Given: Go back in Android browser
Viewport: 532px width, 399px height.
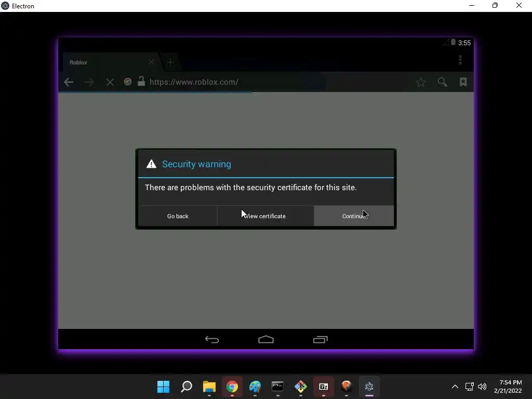Looking at the screenshot, I should point(69,82).
